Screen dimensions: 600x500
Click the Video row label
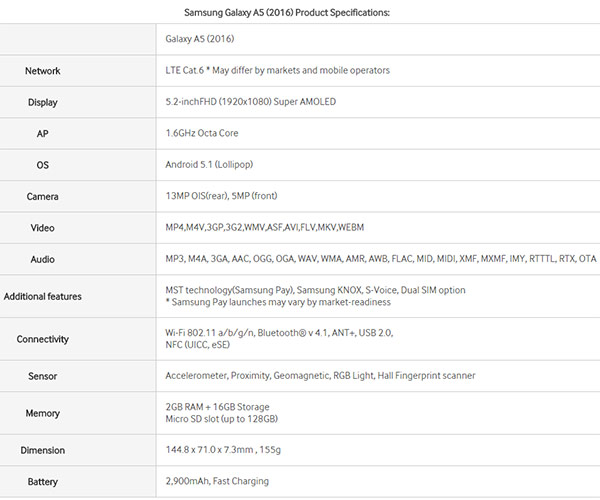[x=42, y=228]
